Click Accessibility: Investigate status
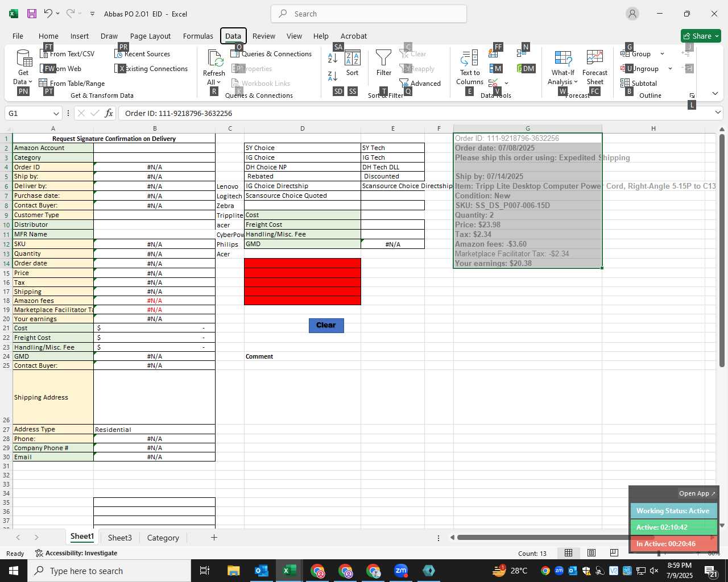The image size is (728, 582). point(76,553)
